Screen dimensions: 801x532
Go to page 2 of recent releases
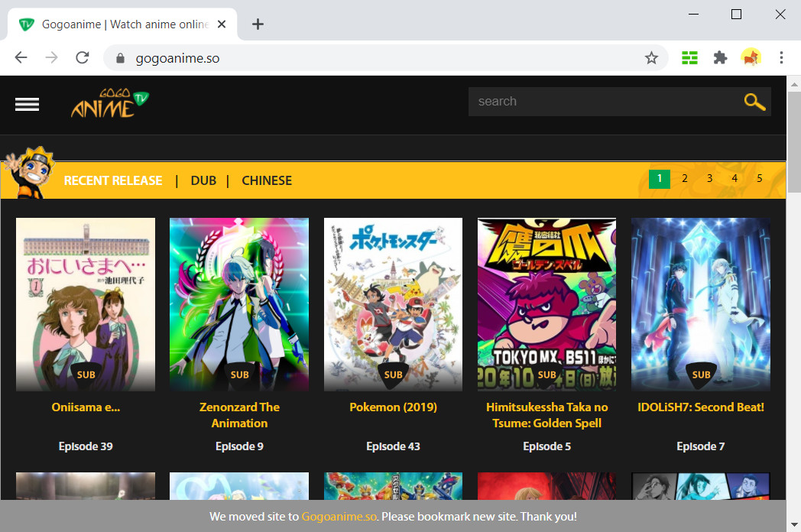pyautogui.click(x=684, y=178)
